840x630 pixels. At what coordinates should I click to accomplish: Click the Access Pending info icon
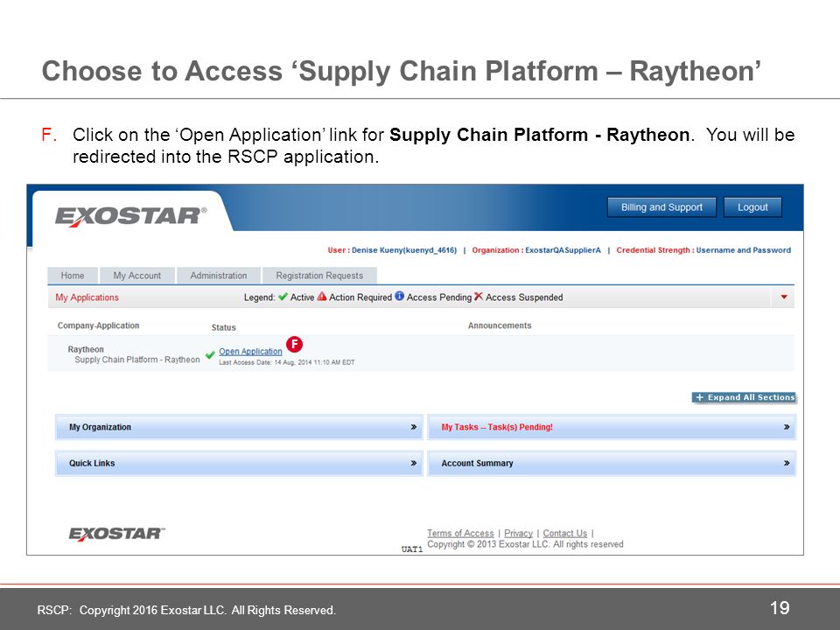pos(400,296)
